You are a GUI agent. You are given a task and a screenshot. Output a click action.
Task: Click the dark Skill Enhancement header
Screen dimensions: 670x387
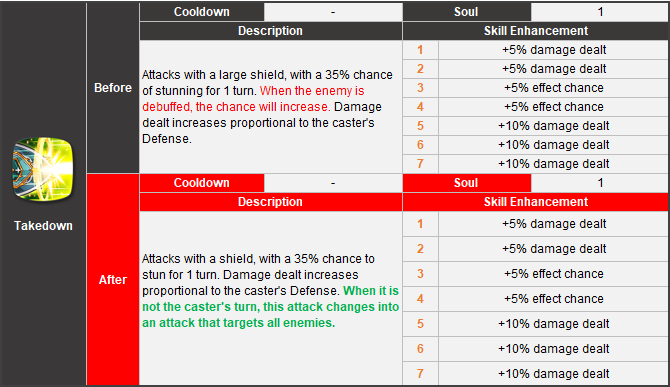pos(536,31)
